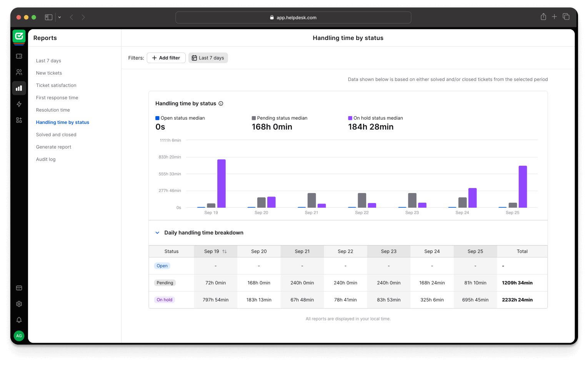Collapse the Daily handling time breakdown section
This screenshot has height=365, width=588.
pos(157,232)
